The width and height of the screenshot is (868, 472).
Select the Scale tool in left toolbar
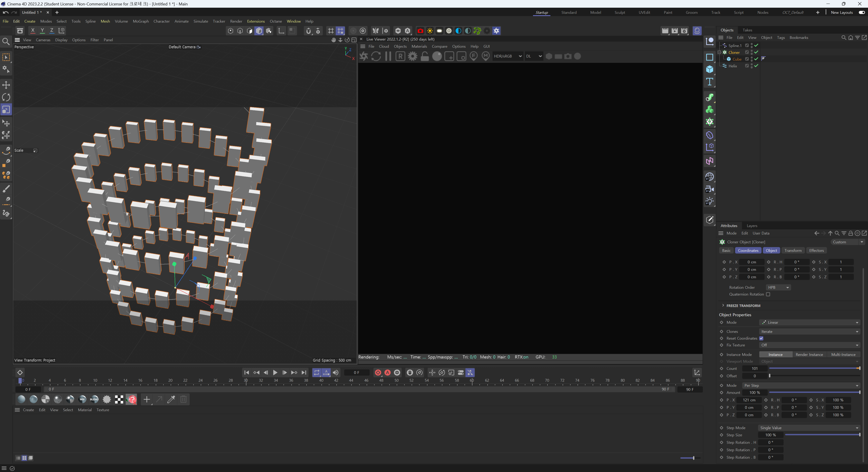6,110
